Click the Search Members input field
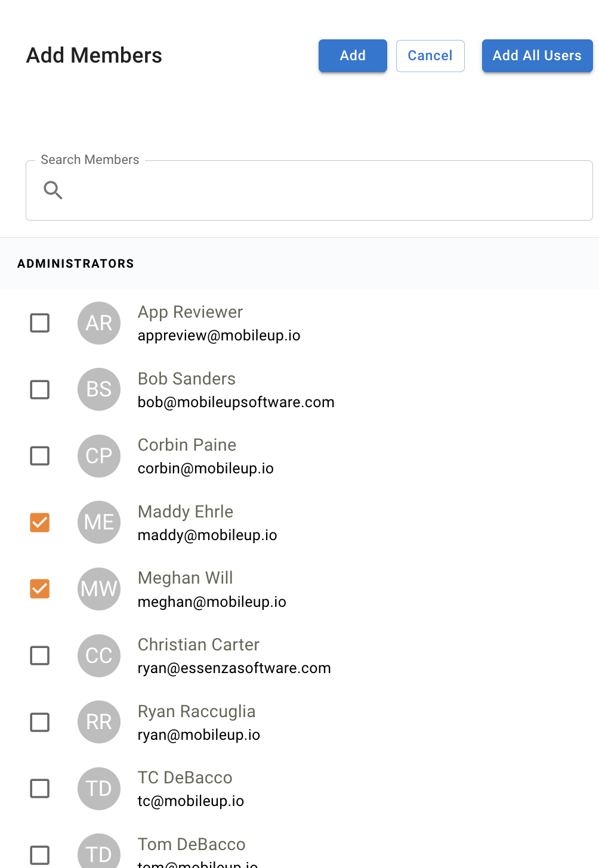The image size is (599, 868). point(309,190)
